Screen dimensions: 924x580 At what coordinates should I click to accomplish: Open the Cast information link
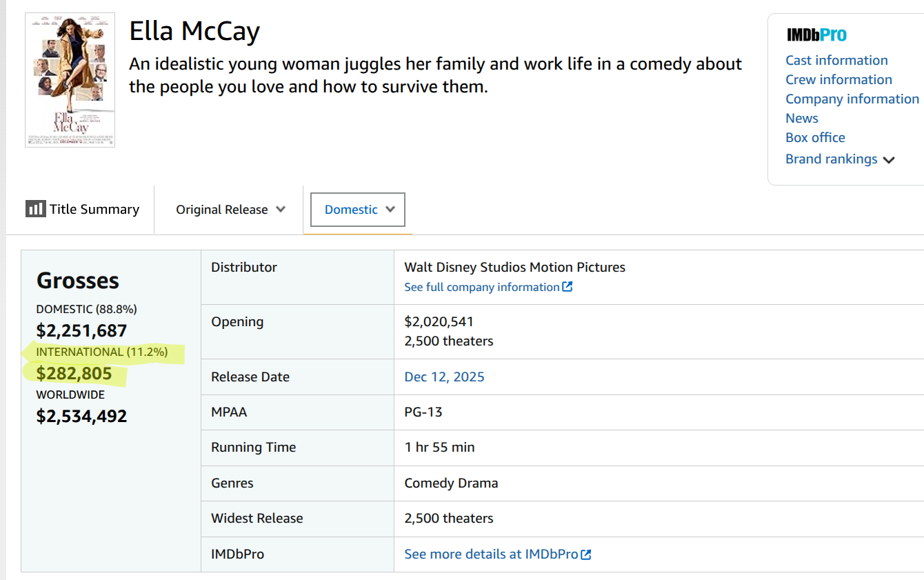pyautogui.click(x=836, y=60)
